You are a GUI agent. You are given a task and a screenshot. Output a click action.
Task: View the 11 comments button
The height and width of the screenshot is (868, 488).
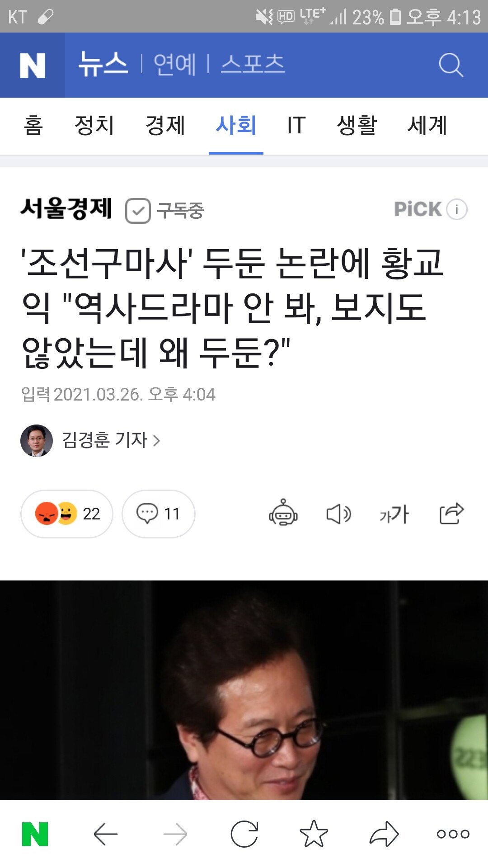click(x=159, y=514)
